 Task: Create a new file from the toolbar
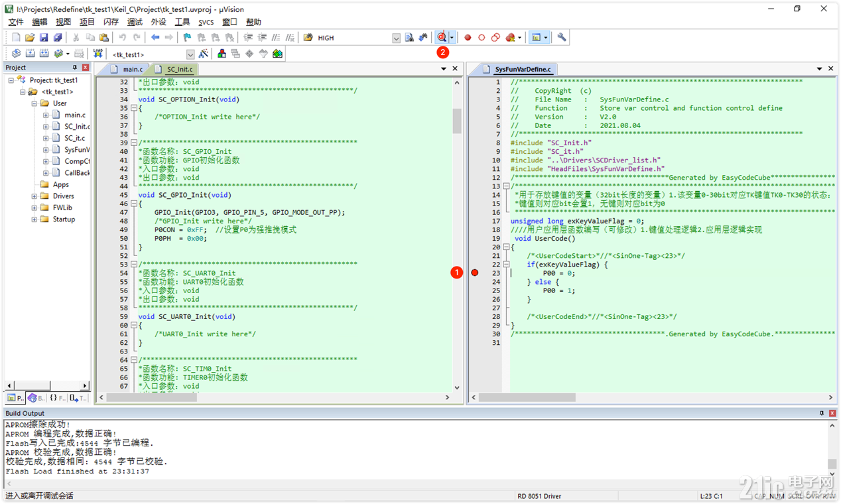(x=16, y=38)
